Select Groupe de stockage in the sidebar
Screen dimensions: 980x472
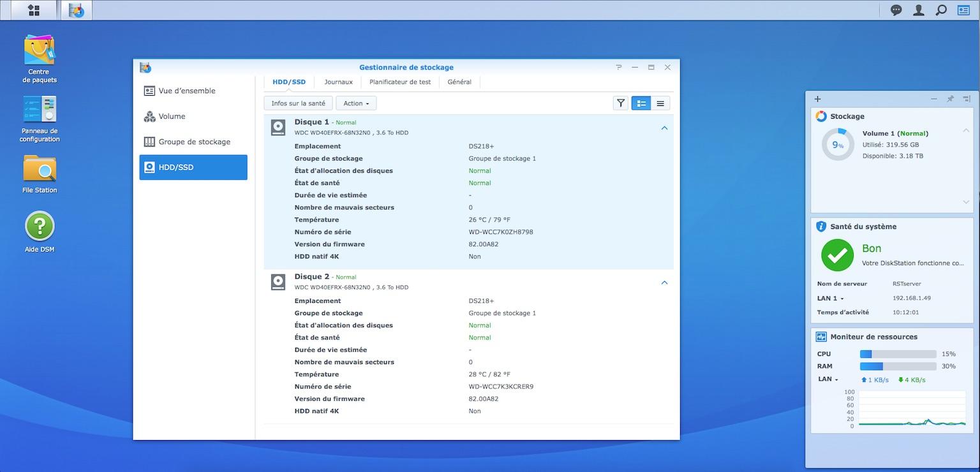click(x=193, y=142)
